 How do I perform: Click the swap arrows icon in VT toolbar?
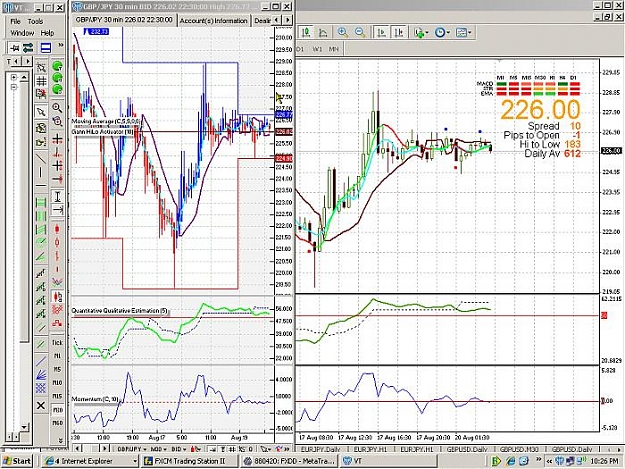point(28,48)
